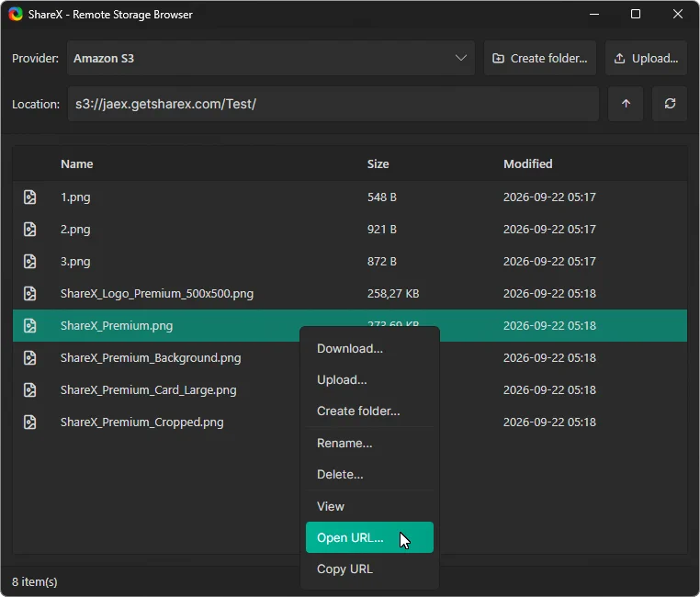
Task: Select the 2.png file name
Action: click(75, 230)
